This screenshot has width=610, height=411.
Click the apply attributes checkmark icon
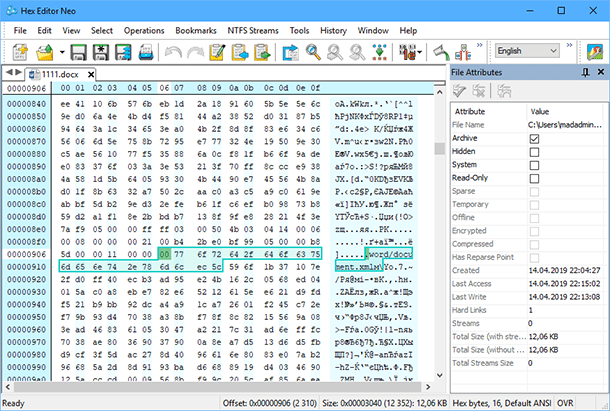pos(459,91)
